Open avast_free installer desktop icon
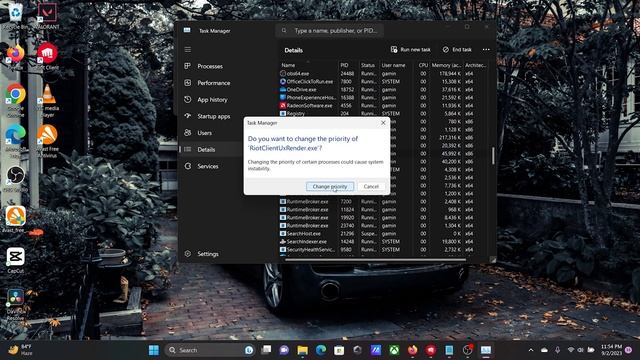The height and width of the screenshot is (360, 640). tap(16, 220)
